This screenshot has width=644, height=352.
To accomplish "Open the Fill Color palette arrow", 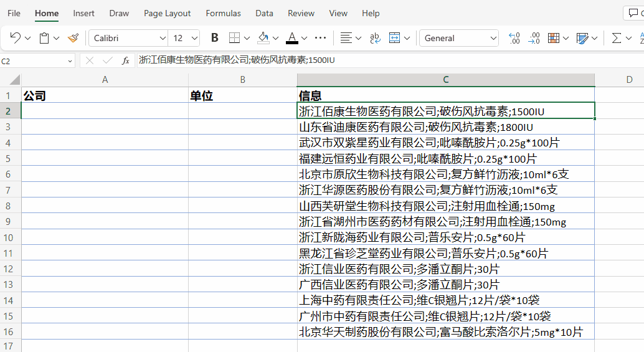I will coord(275,38).
